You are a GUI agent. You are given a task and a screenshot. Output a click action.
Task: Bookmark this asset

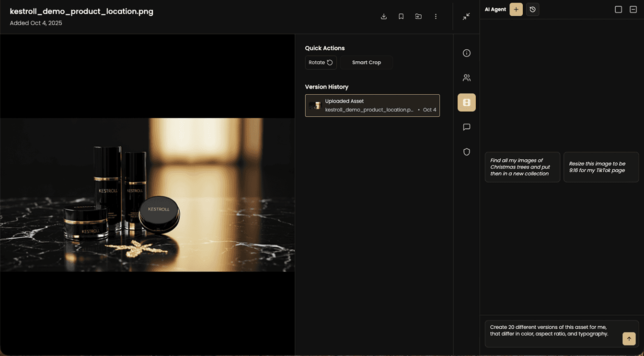click(x=401, y=16)
